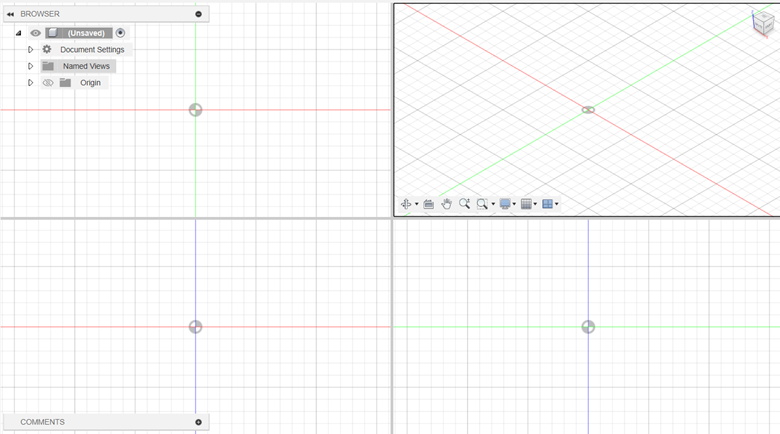Click the COMMENTS panel title
780x434 pixels.
click(42, 422)
